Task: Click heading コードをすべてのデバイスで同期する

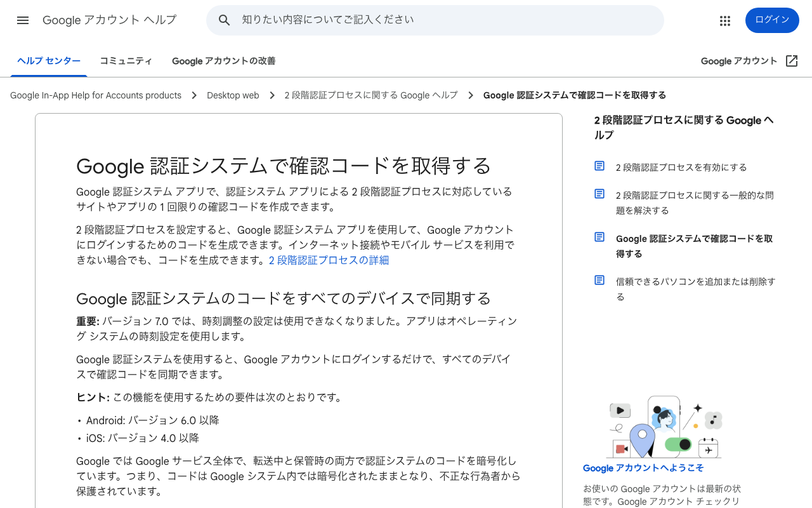Action: click(x=284, y=298)
